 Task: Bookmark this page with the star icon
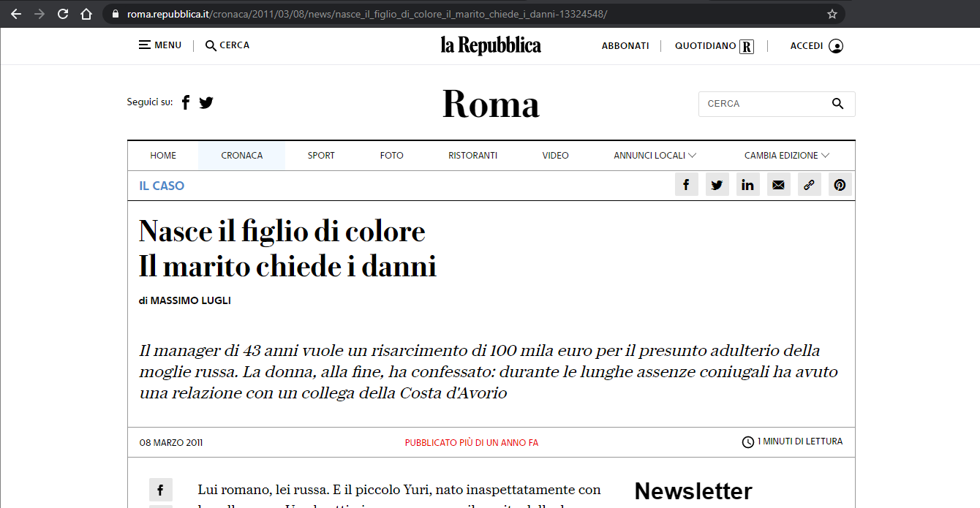pyautogui.click(x=832, y=14)
